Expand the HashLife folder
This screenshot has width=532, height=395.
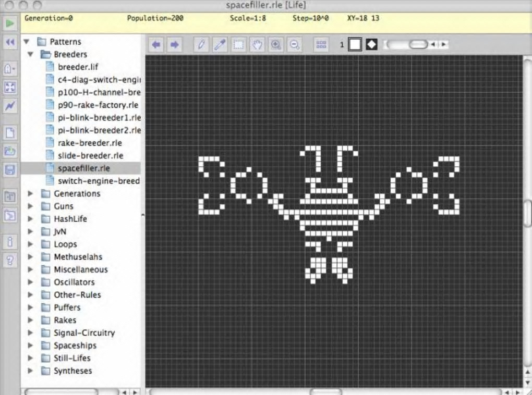(31, 219)
